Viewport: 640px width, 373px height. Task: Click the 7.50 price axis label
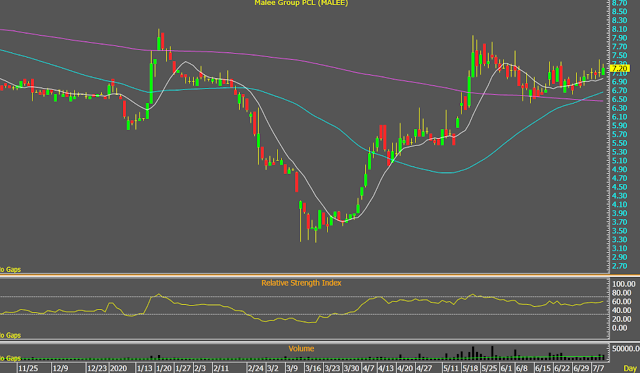(620, 56)
